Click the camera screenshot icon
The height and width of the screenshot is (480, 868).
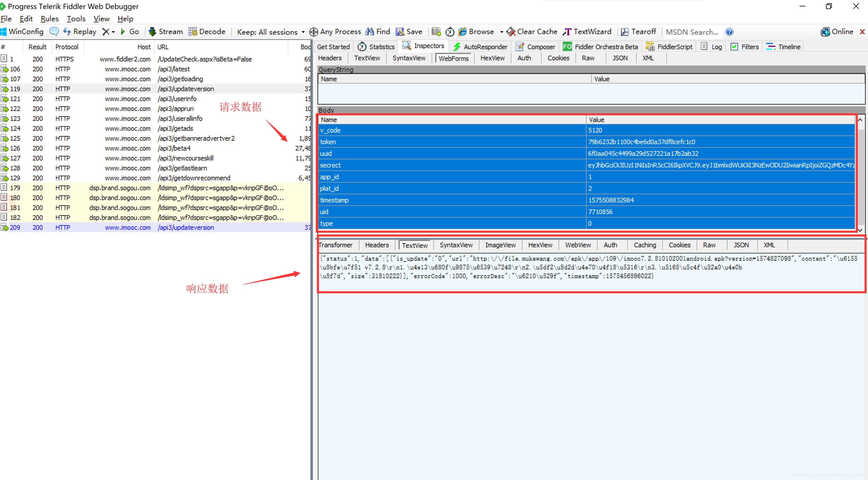coord(436,32)
